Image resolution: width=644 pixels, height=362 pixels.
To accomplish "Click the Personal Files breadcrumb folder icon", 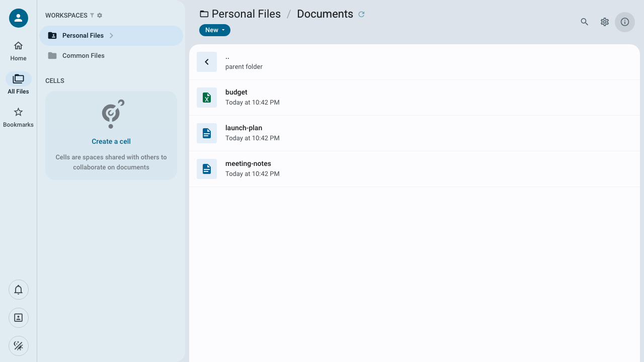I will click(x=204, y=14).
